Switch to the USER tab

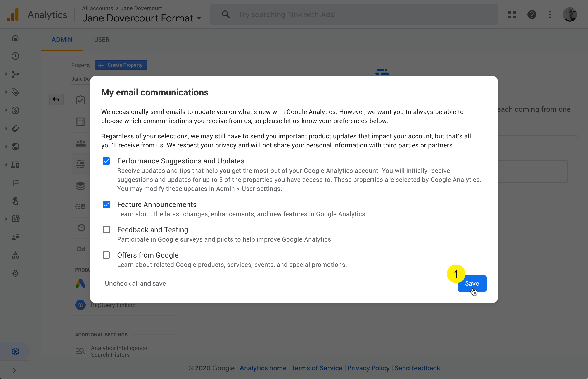(x=102, y=40)
